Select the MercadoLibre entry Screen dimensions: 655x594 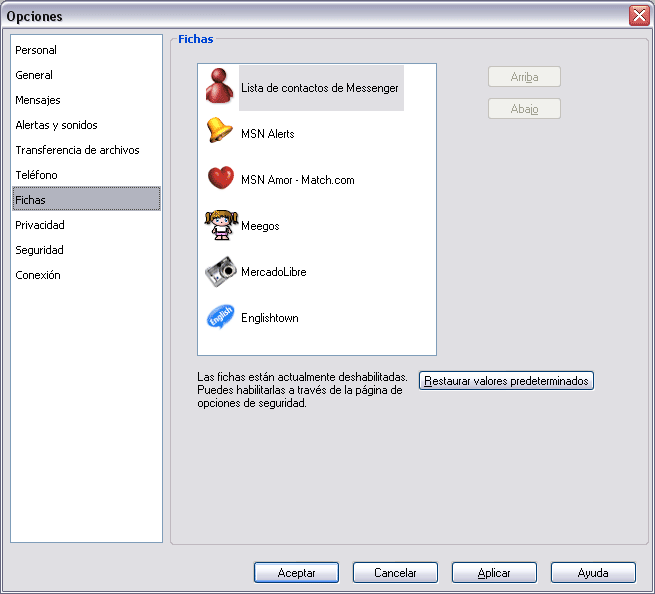pyautogui.click(x=274, y=272)
